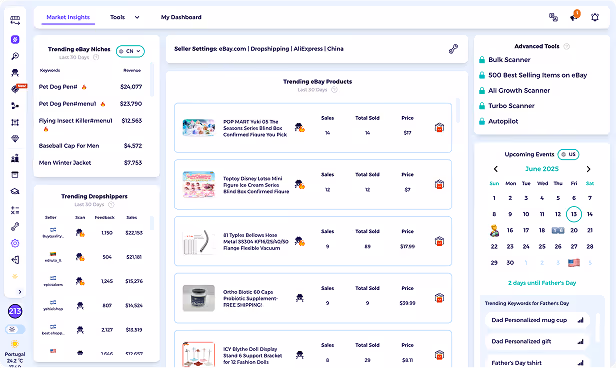Select the Men Winter Jacket niche
616x368 pixels.
pyautogui.click(x=65, y=163)
